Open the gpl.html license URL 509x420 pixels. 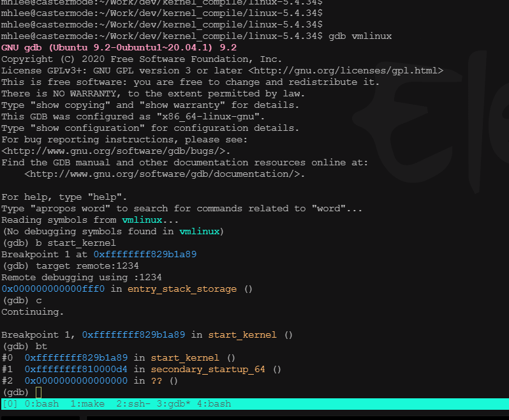(x=346, y=70)
